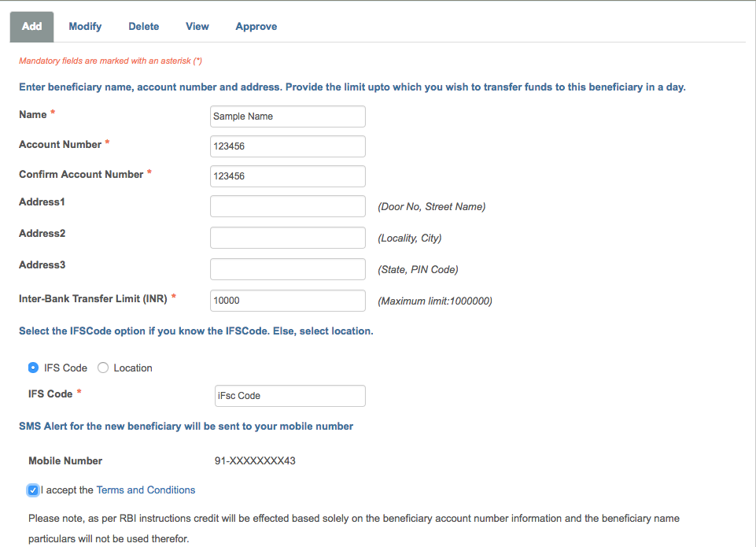This screenshot has width=756, height=547.
Task: Open the Modify tab
Action: pos(85,27)
